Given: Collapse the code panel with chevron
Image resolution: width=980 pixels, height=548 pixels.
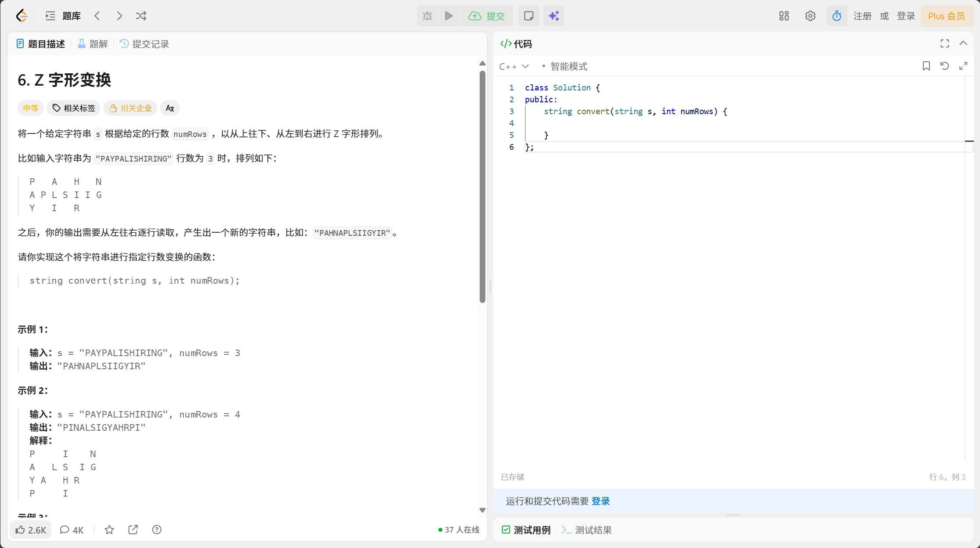Looking at the screenshot, I should click(x=963, y=43).
